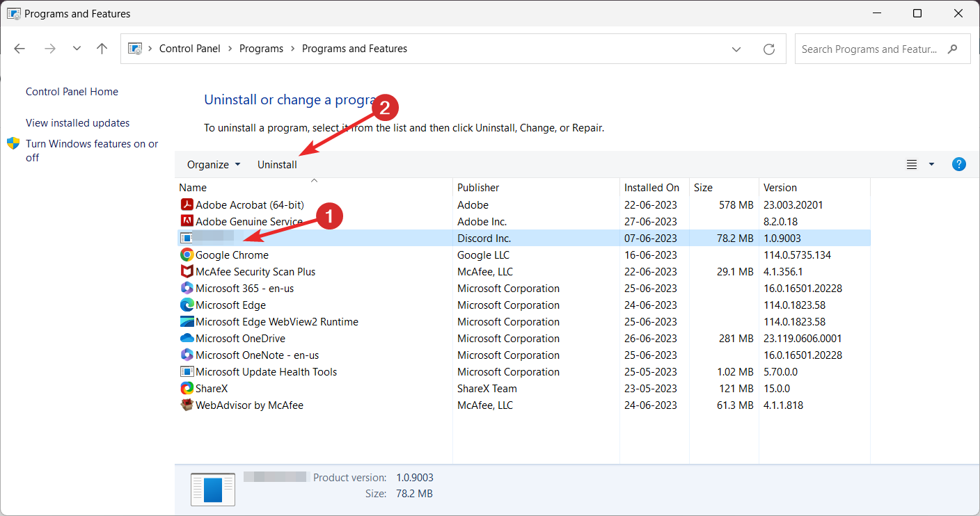Click the Microsoft Edge program icon
The image size is (980, 516).
point(187,305)
